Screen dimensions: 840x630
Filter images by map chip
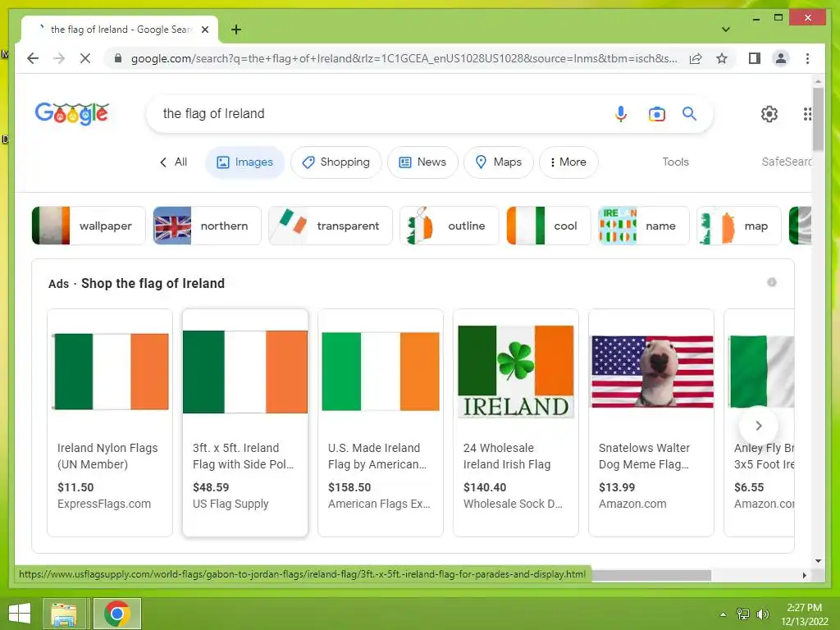(x=739, y=226)
